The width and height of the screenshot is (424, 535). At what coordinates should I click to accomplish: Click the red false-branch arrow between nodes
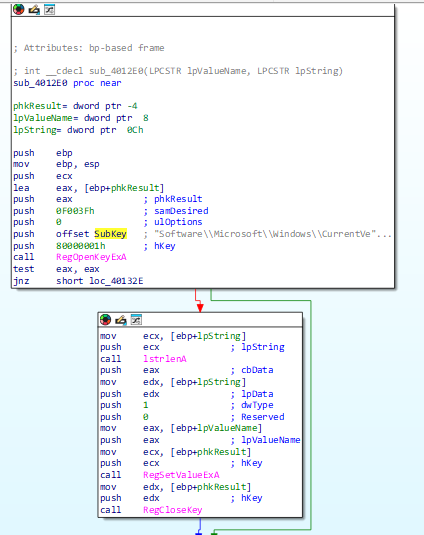200,307
